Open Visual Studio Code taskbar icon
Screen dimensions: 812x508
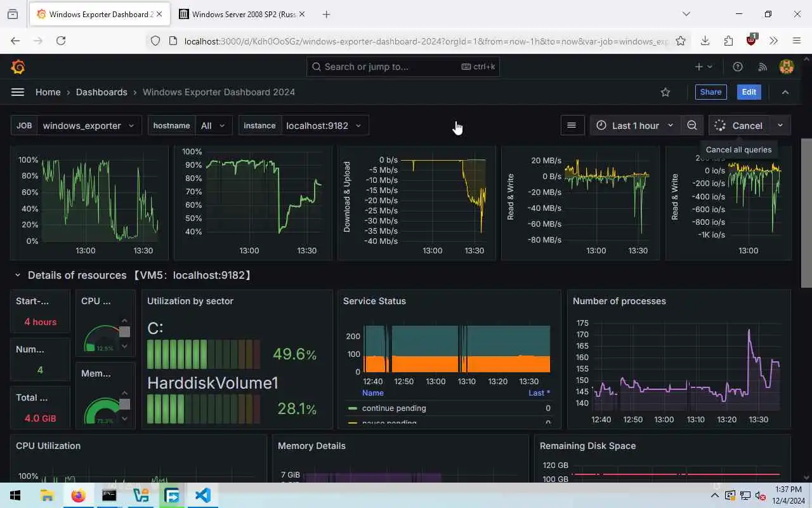point(203,495)
